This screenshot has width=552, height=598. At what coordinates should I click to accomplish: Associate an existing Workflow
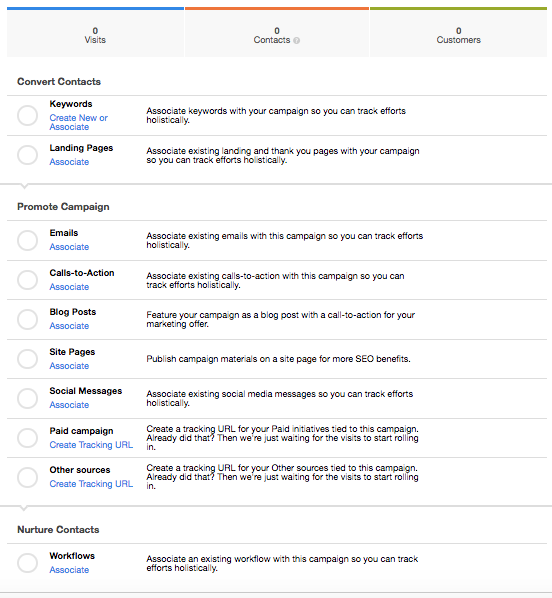(x=69, y=570)
